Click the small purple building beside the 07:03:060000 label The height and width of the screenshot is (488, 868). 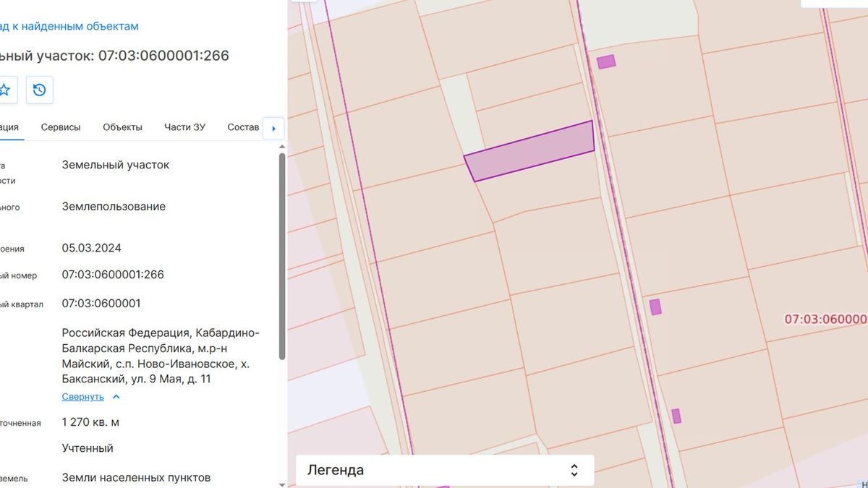(x=655, y=307)
